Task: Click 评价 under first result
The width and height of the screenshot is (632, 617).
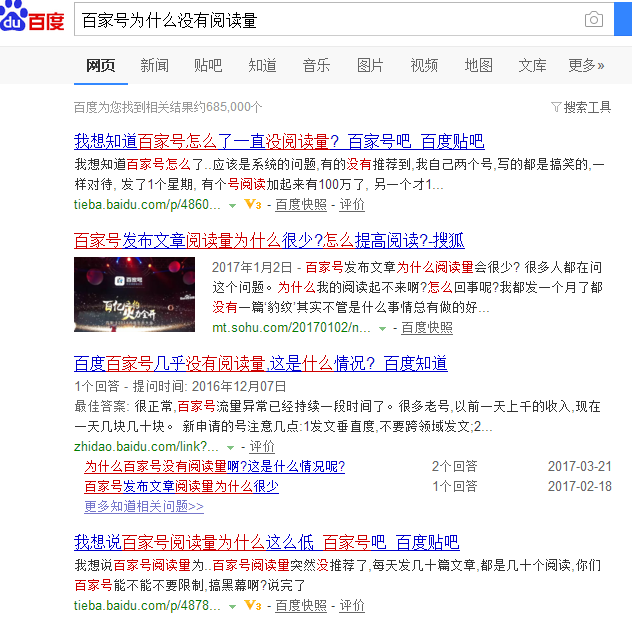Action: click(352, 205)
